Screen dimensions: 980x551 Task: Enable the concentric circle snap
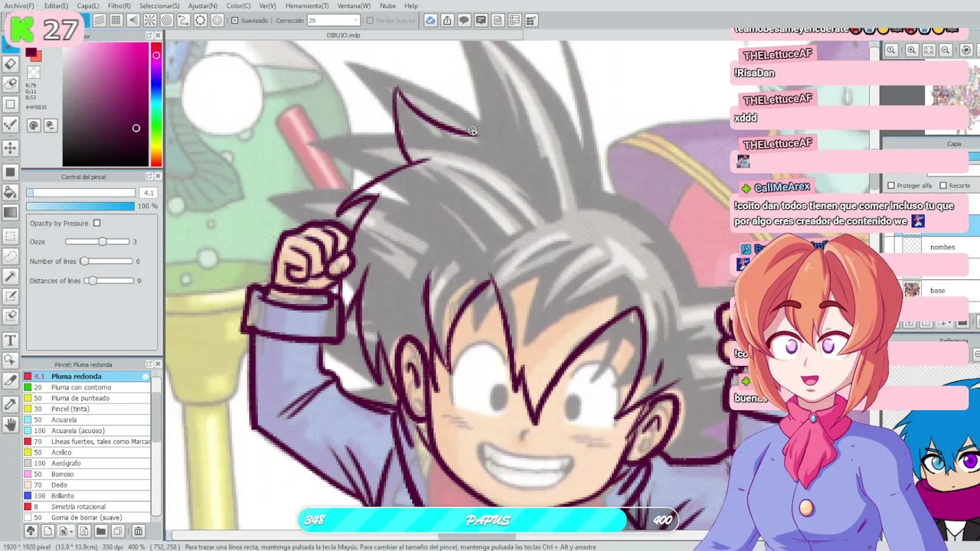coord(167,21)
